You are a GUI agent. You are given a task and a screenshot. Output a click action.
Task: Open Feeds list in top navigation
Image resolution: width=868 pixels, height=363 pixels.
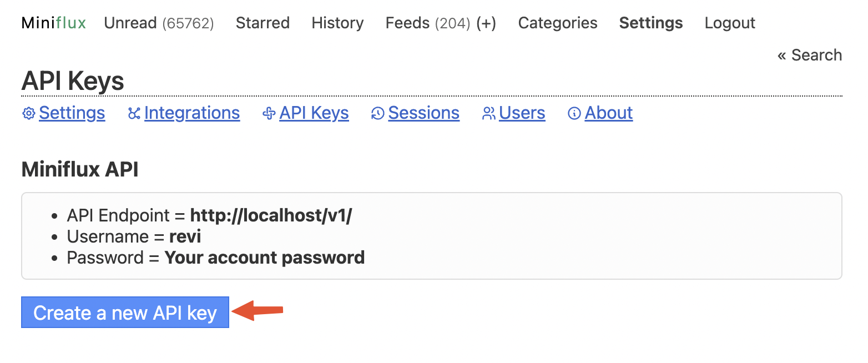pos(428,23)
